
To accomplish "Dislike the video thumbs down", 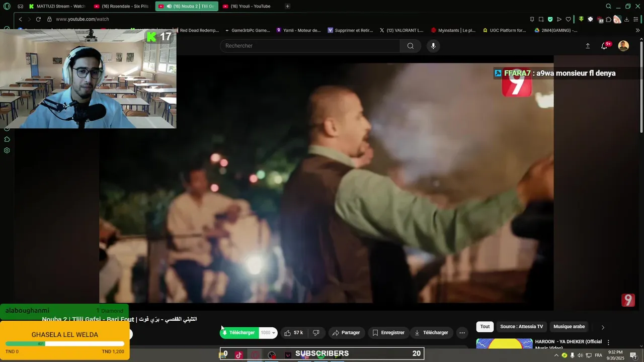I will 316,333.
